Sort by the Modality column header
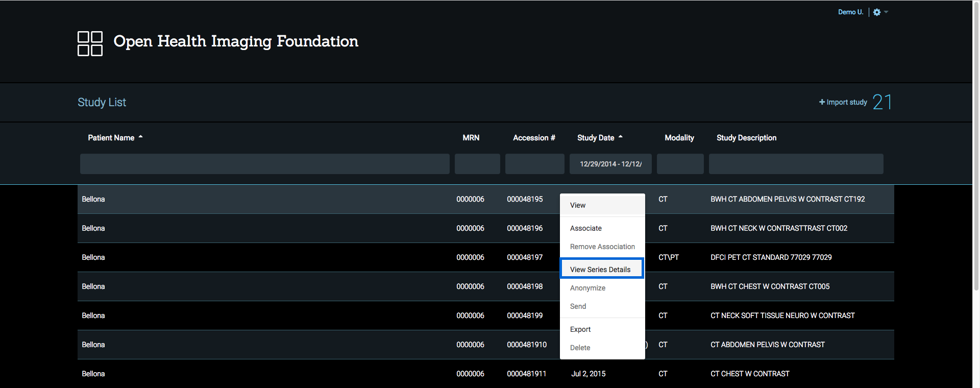 679,138
